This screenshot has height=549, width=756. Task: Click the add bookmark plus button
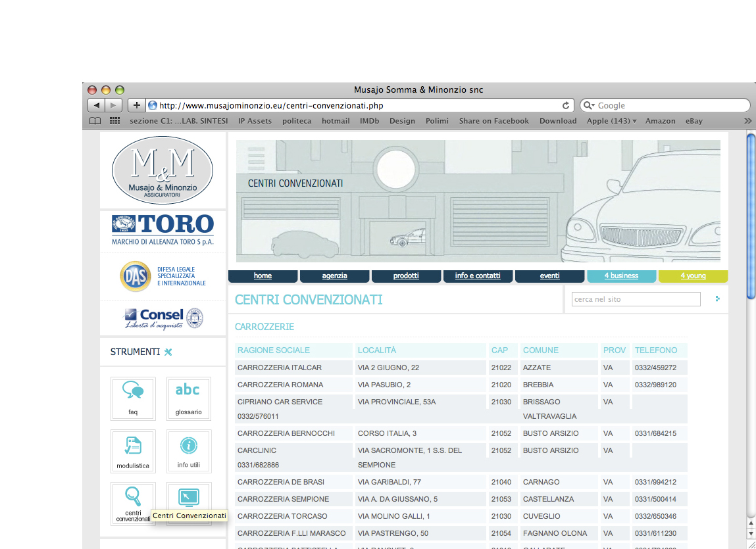136,105
